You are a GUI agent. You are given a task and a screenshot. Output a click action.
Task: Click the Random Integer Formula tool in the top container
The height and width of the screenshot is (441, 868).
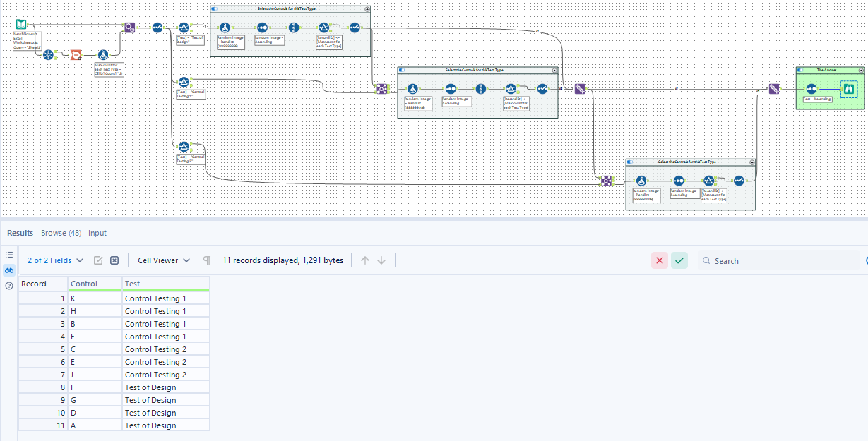pos(225,28)
